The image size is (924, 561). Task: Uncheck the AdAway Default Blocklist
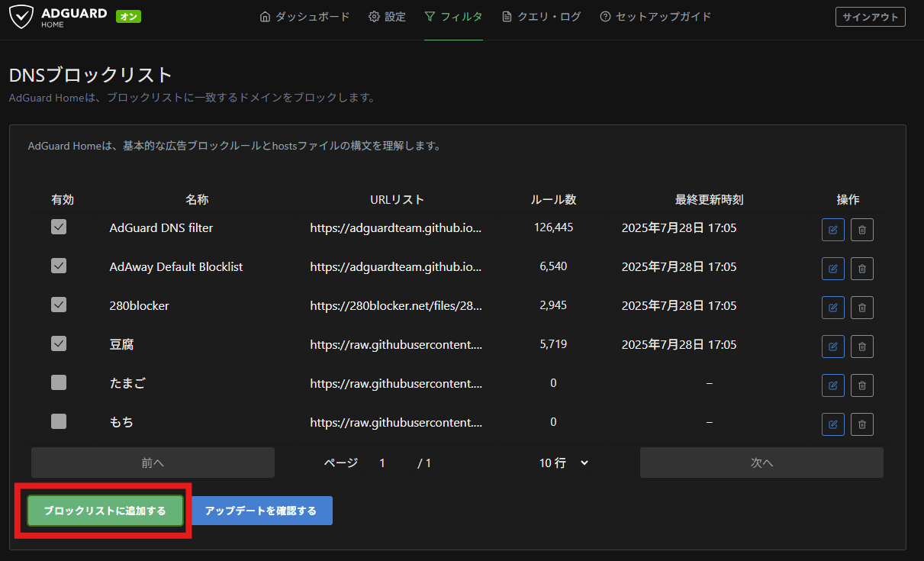[59, 266]
